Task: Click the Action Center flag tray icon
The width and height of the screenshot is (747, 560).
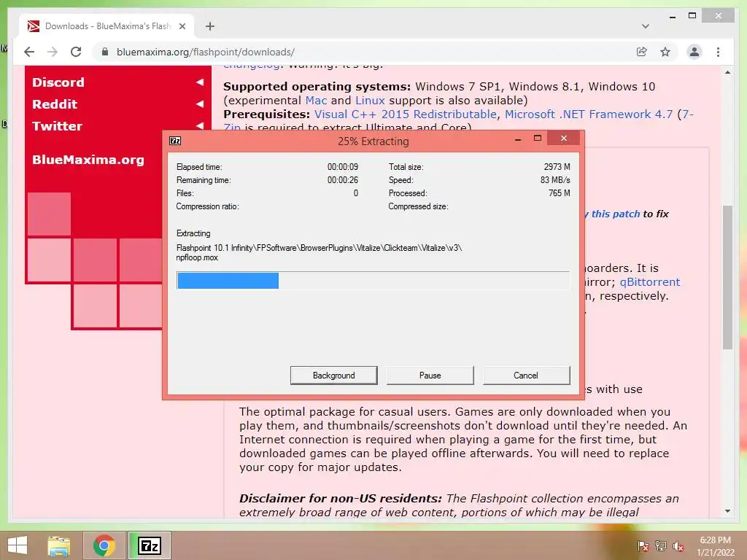Action: coord(643,545)
